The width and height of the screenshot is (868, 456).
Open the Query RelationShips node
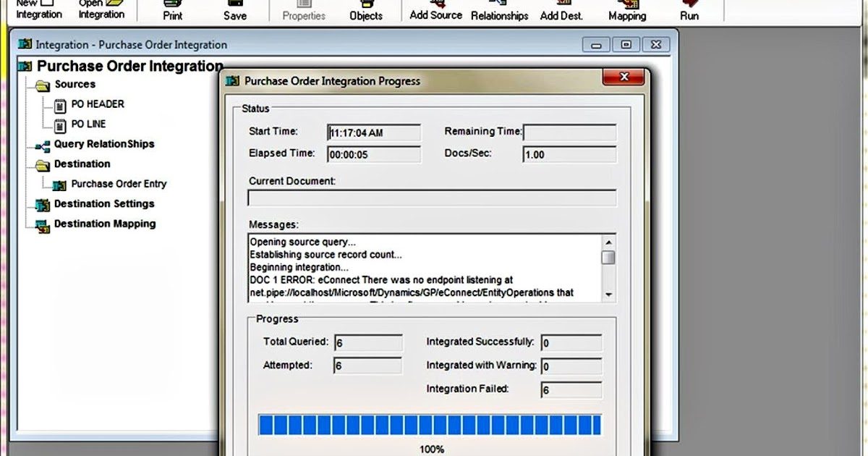point(104,145)
